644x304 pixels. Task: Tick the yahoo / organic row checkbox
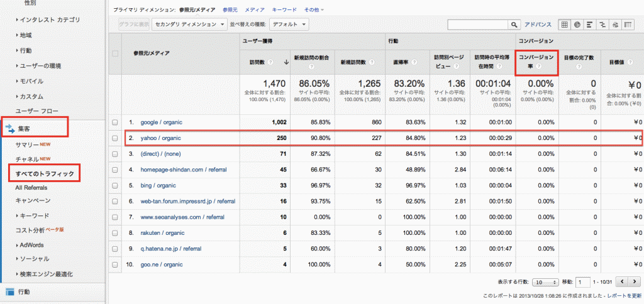click(114, 138)
